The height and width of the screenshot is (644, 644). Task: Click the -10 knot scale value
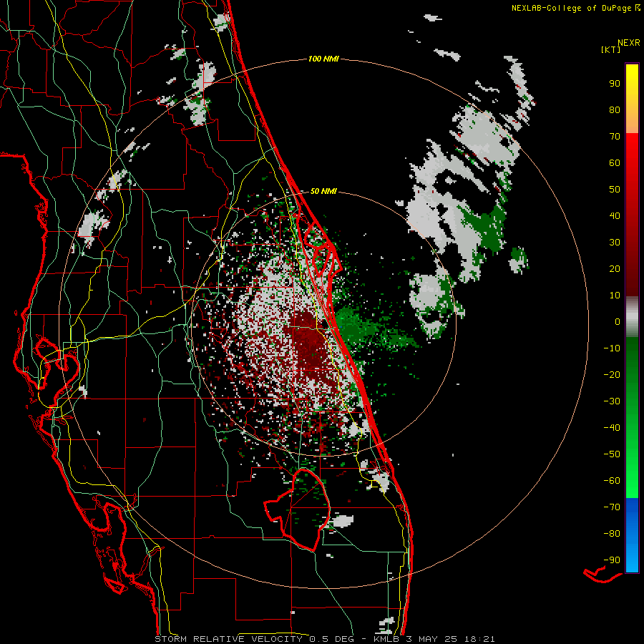pyautogui.click(x=612, y=348)
